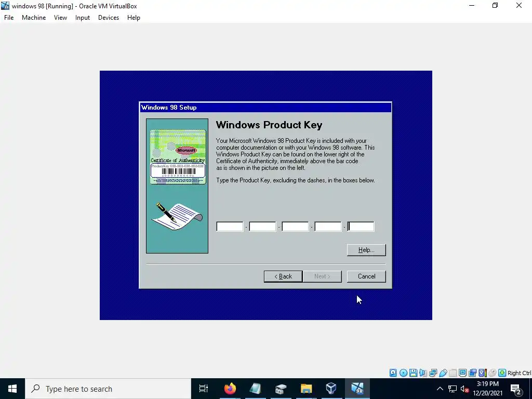This screenshot has width=532, height=399.
Task: Click the keyboard capture green arrow icon
Action: tap(502, 373)
